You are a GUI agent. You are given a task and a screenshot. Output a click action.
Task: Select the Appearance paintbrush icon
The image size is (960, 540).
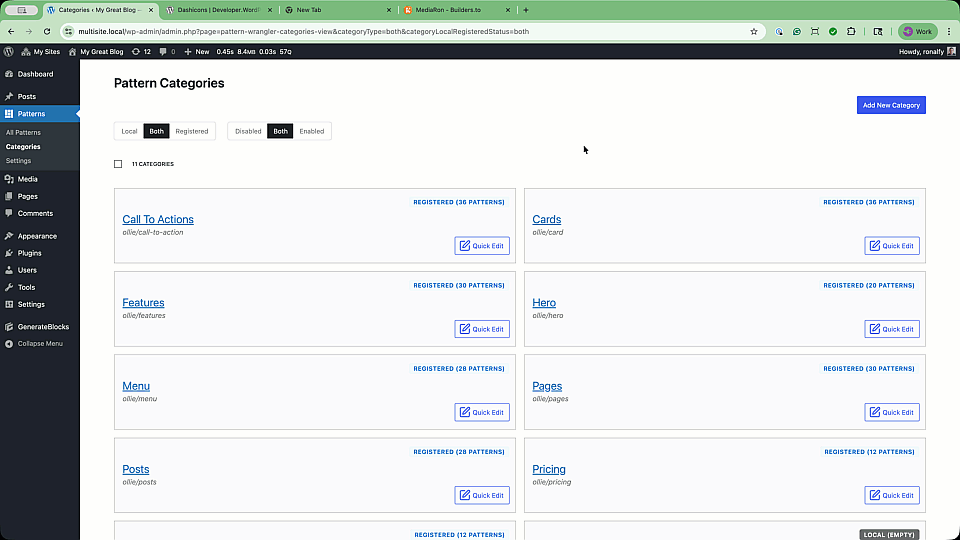(x=9, y=236)
